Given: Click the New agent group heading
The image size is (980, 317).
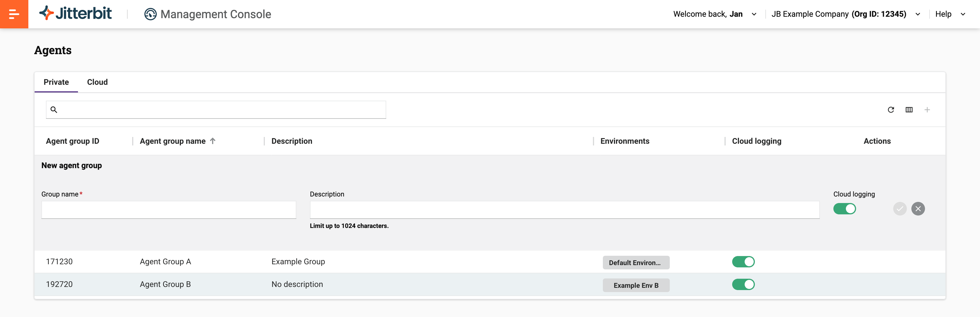Looking at the screenshot, I should pos(71,166).
